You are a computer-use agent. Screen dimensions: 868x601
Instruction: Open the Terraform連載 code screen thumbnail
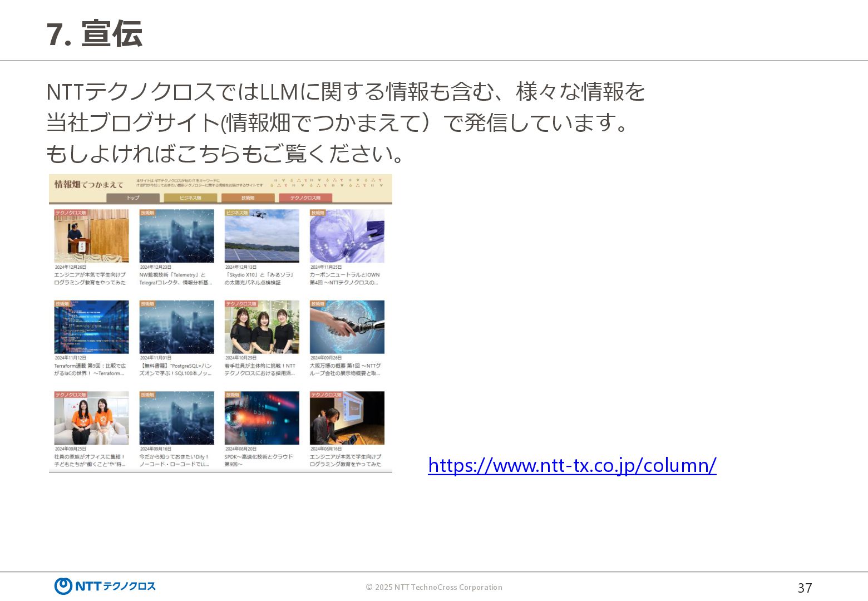click(x=91, y=327)
